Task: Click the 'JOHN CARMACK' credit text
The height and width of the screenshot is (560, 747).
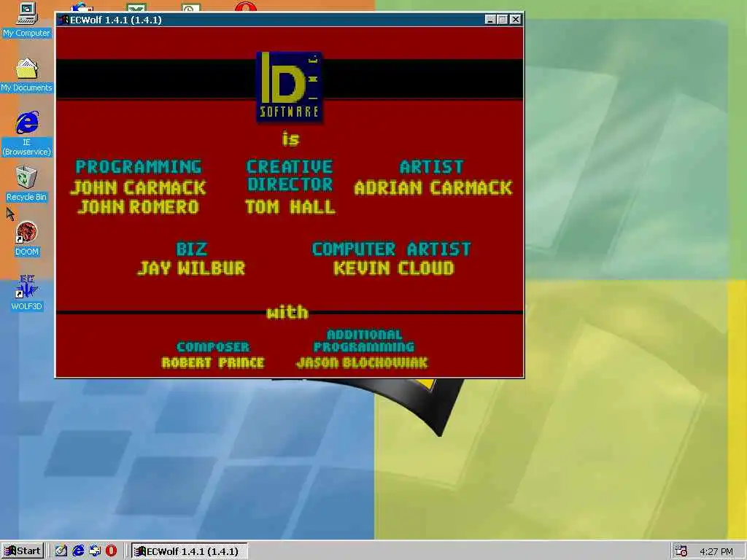Action: click(x=138, y=187)
